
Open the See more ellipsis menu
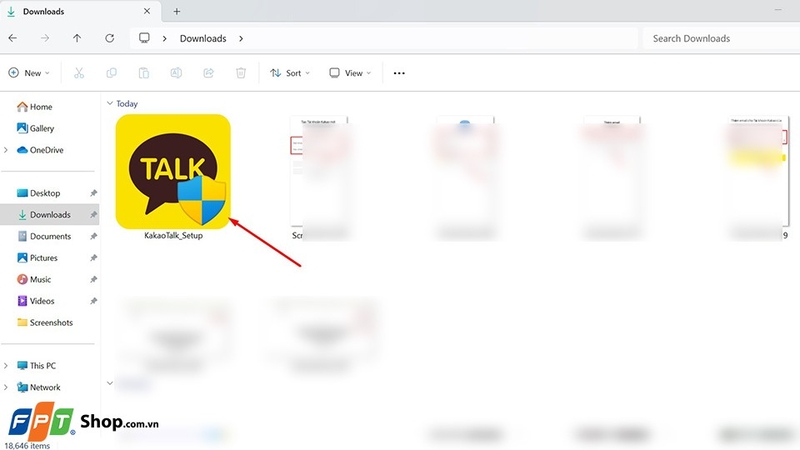399,73
